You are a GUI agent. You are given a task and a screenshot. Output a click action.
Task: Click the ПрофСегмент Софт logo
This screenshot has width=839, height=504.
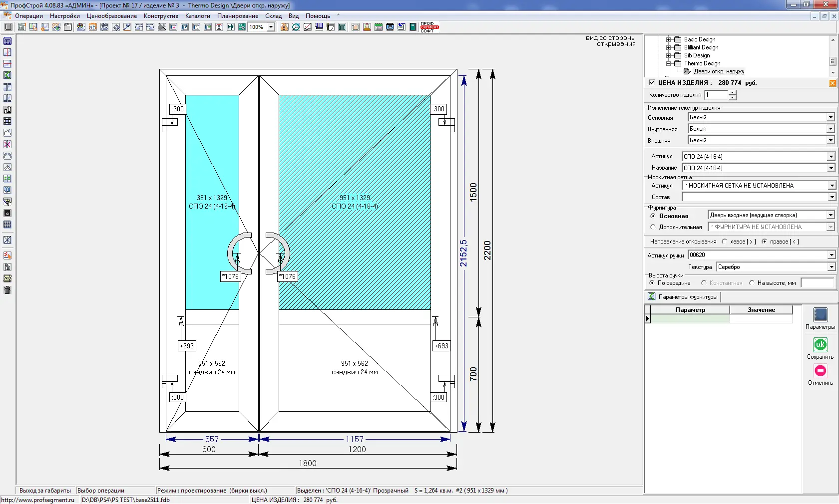pos(429,27)
